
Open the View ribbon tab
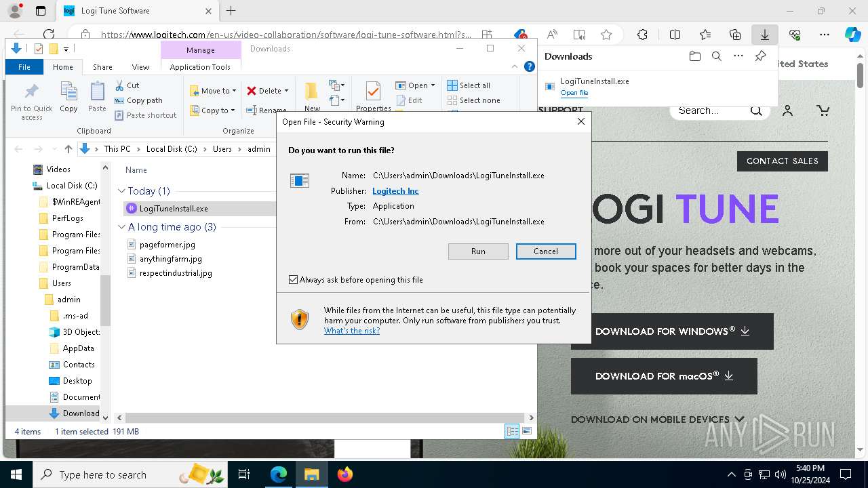140,67
